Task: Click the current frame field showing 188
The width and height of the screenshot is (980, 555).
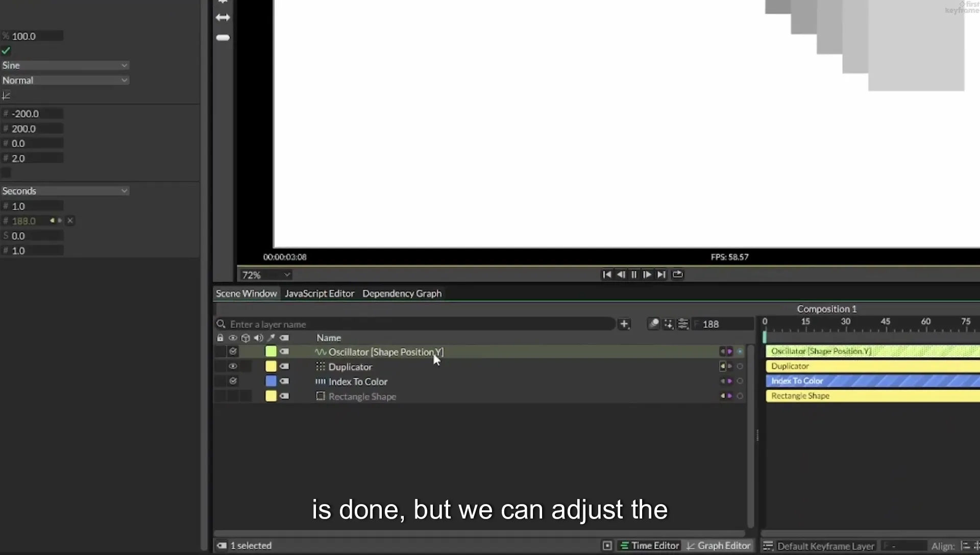Action: point(723,324)
